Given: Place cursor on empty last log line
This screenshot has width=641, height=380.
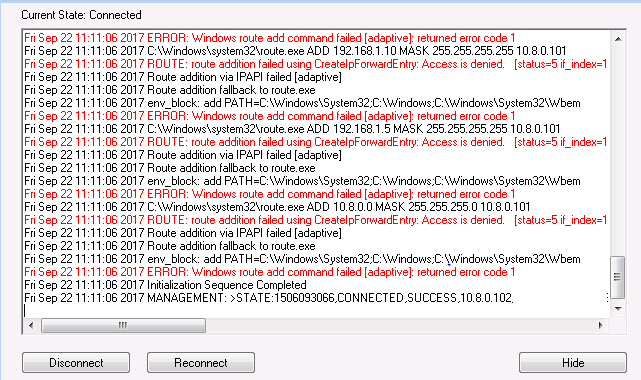Looking at the screenshot, I should (315, 311).
